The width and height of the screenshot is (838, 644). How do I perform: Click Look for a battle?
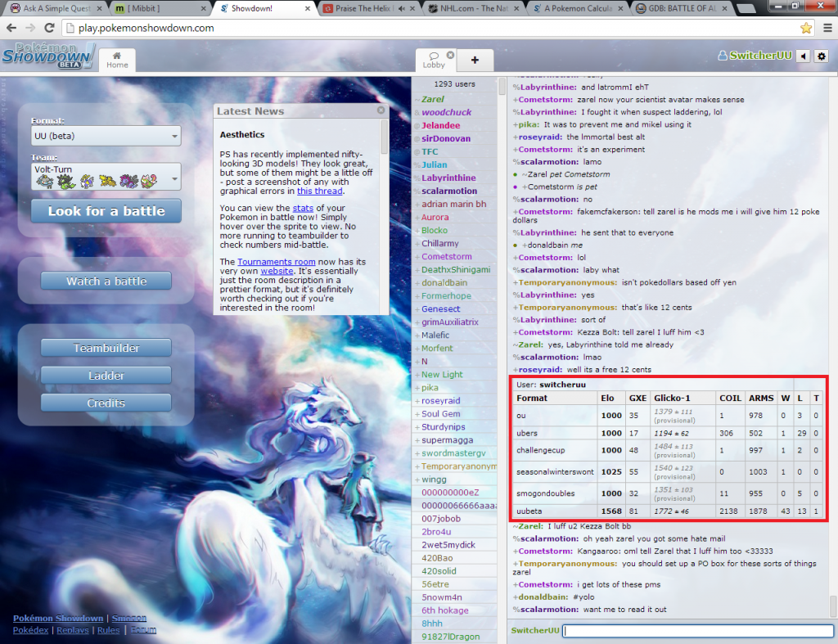click(x=106, y=210)
